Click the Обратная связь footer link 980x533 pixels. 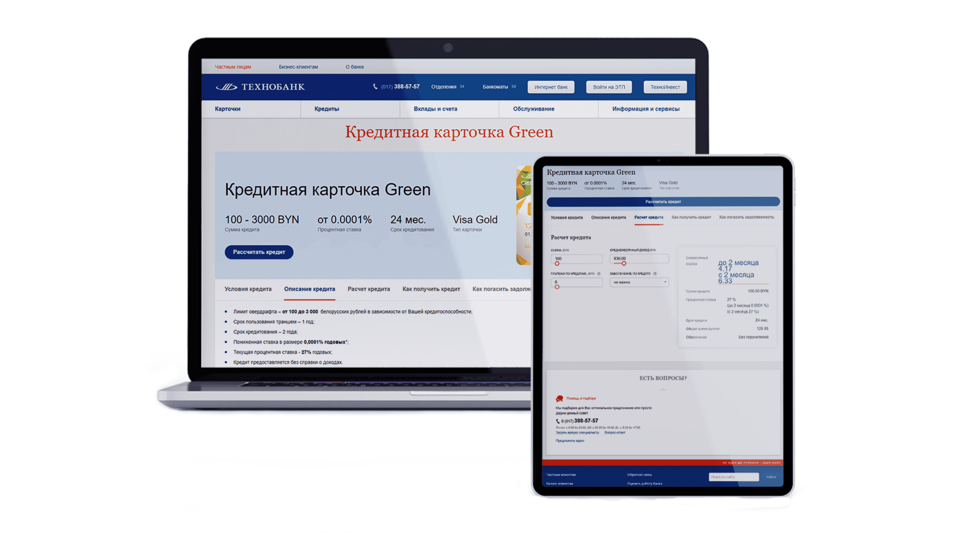coord(639,475)
